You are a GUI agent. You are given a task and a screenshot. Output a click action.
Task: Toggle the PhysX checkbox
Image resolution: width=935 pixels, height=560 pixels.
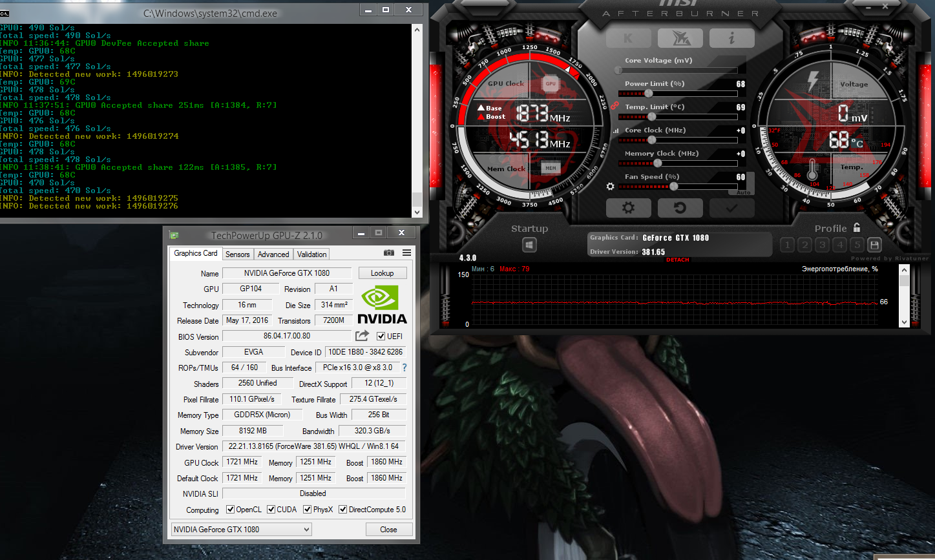[308, 510]
